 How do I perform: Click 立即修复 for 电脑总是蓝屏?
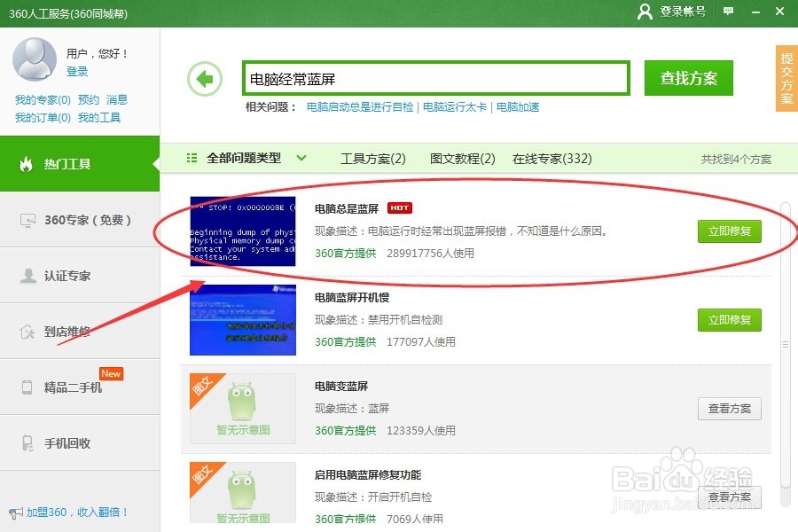point(729,231)
